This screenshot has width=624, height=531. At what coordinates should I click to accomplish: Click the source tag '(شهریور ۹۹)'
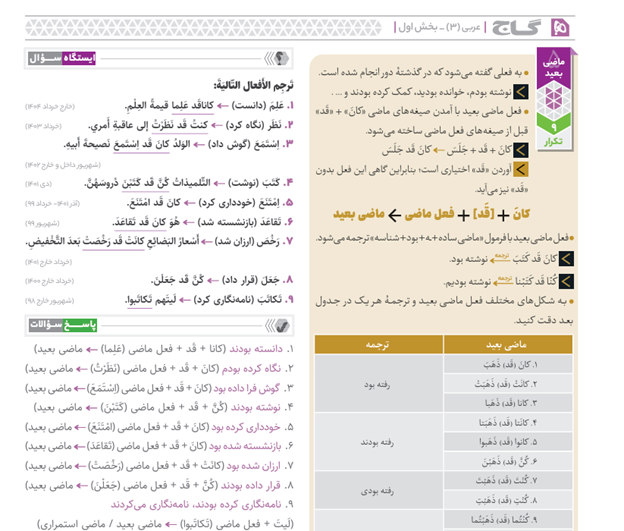click(x=42, y=223)
